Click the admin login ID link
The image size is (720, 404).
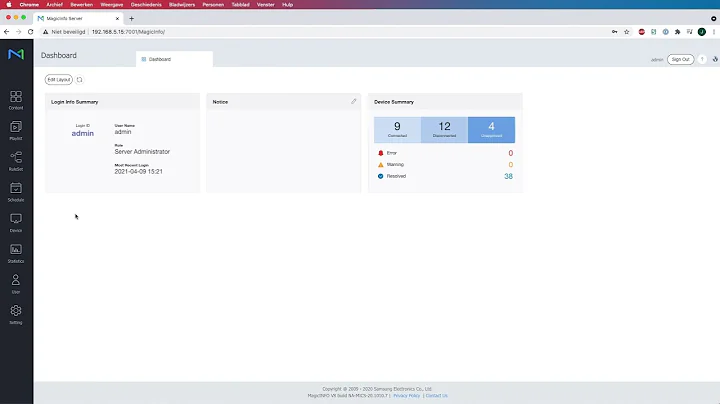(83, 134)
